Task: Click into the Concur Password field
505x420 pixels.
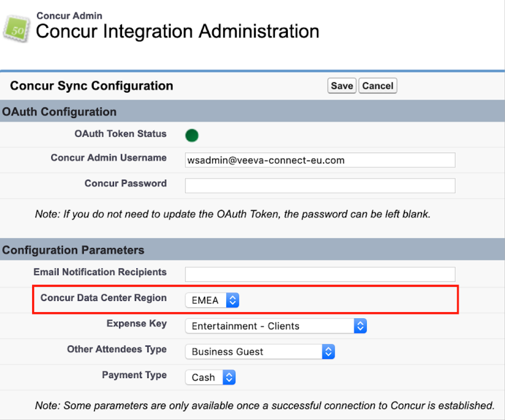Action: (320, 186)
